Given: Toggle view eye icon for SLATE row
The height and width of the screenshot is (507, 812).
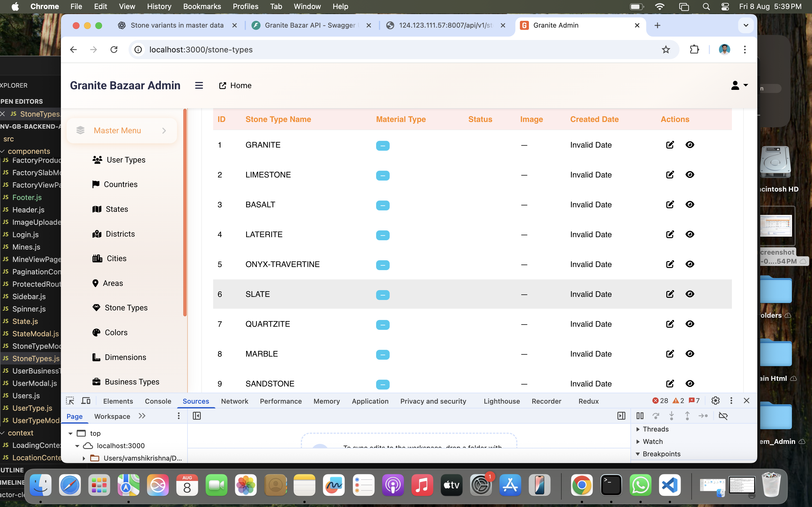Looking at the screenshot, I should click(690, 294).
